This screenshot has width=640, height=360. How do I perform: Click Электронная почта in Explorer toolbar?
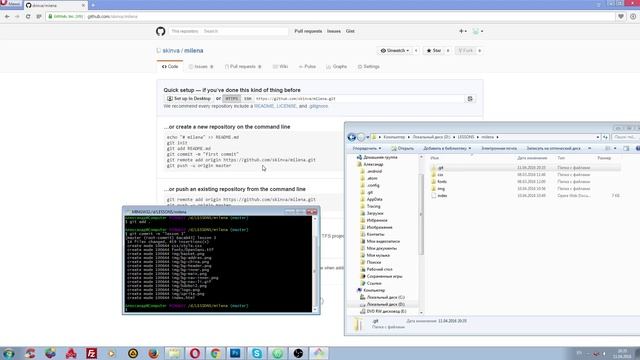click(x=499, y=149)
